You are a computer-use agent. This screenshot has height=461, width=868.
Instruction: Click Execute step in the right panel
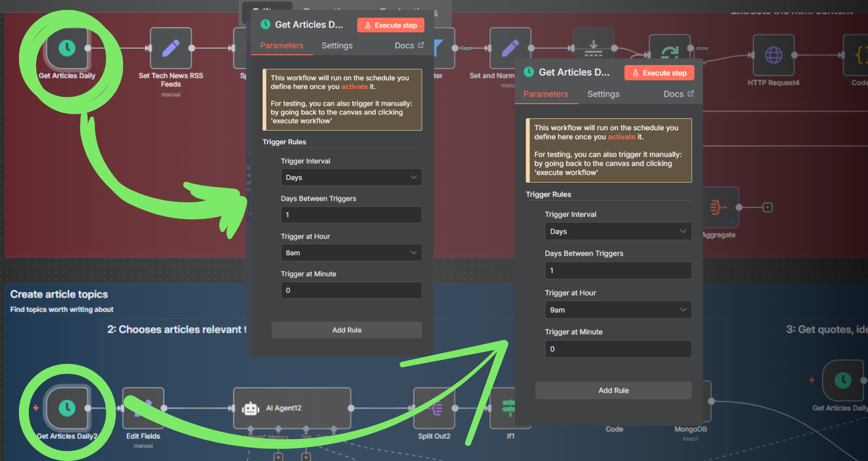click(x=659, y=73)
